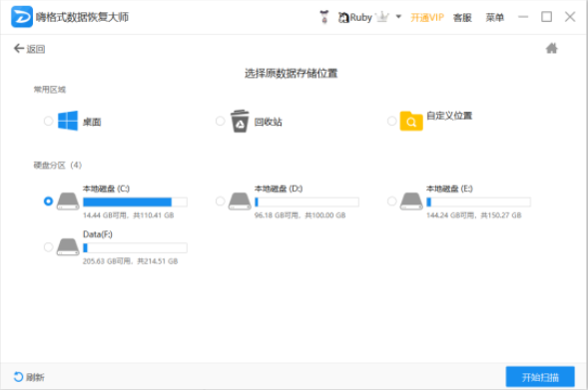Click the 刷新 refresh button

(x=29, y=377)
